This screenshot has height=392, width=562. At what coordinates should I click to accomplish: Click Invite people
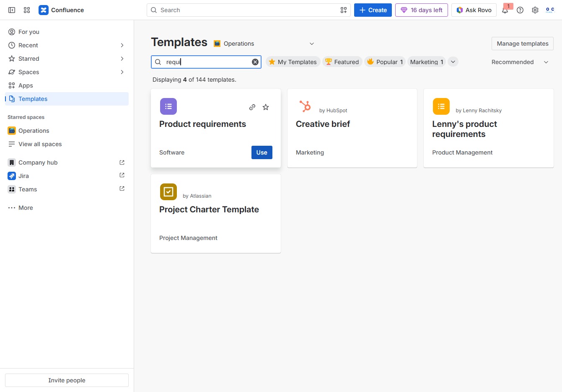(x=67, y=380)
